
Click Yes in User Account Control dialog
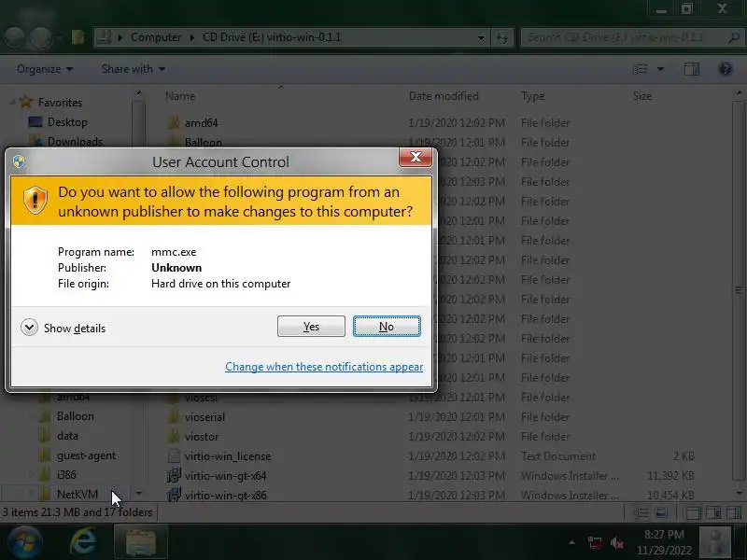pyautogui.click(x=311, y=326)
